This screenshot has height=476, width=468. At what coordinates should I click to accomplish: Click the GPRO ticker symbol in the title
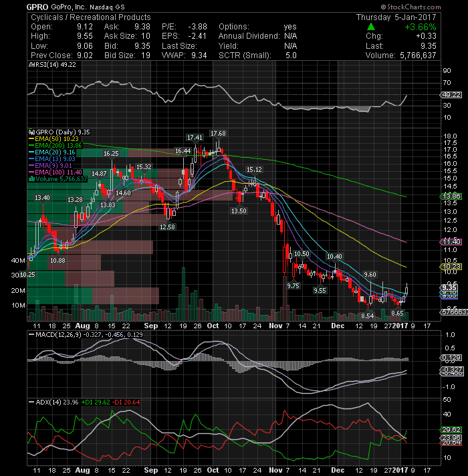(37, 7)
